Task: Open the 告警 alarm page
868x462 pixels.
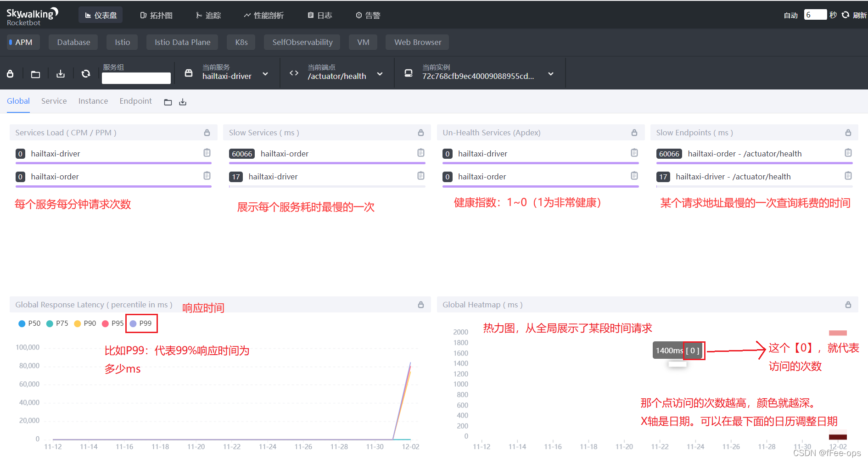Action: pos(368,15)
